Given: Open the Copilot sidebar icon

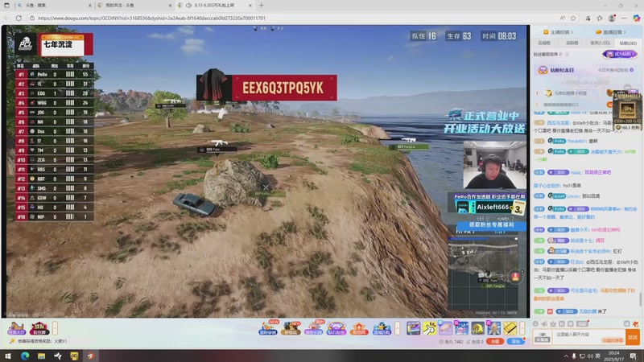Looking at the screenshot, I should 636,18.
